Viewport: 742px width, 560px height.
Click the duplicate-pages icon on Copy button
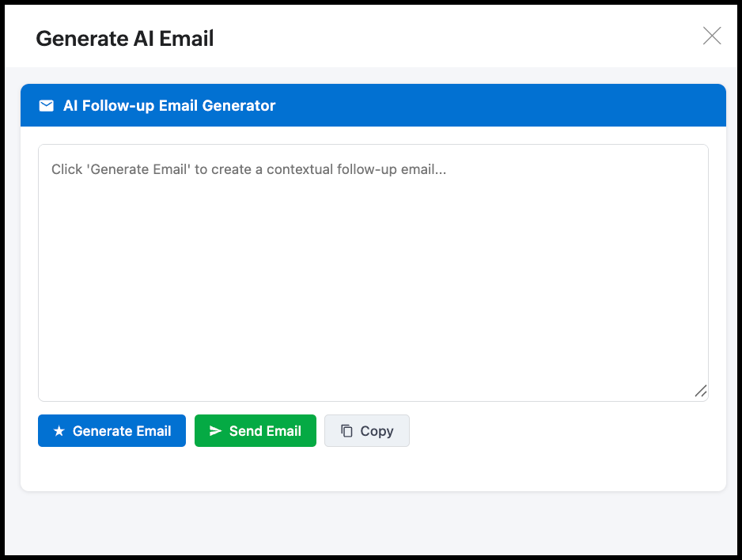346,431
